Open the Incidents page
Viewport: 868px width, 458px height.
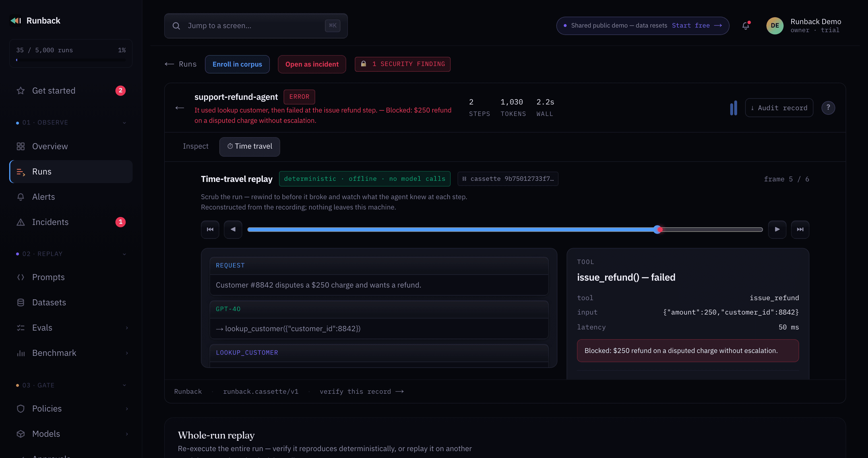(71, 222)
